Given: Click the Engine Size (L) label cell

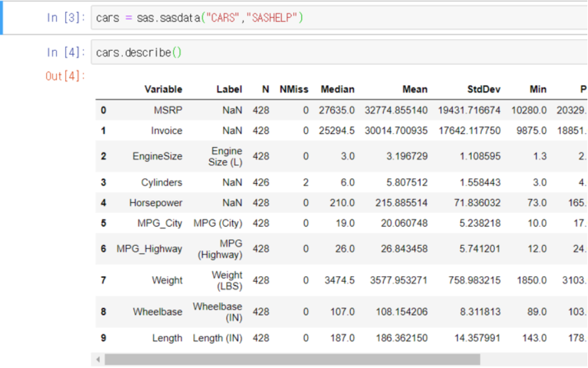Looking at the screenshot, I should 225,156.
